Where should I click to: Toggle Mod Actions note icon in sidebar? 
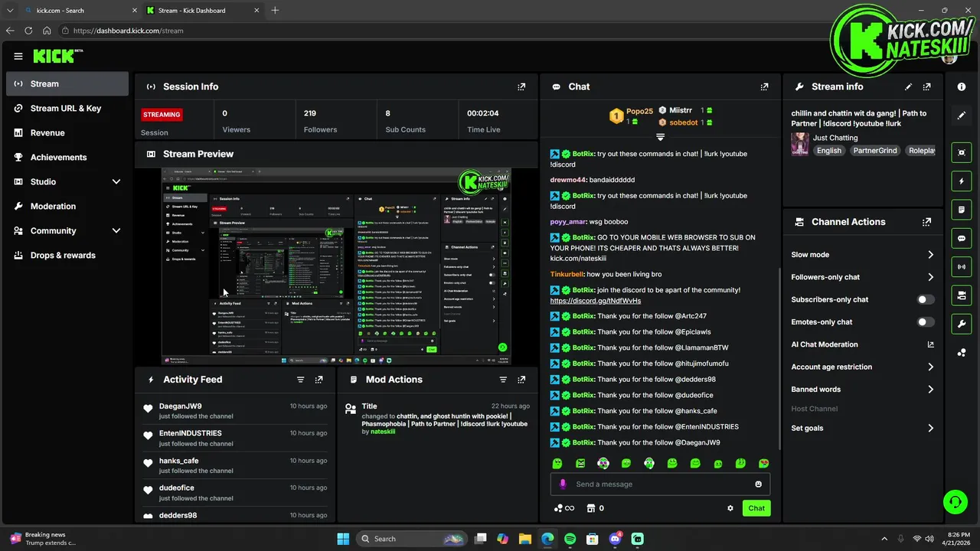(x=962, y=210)
